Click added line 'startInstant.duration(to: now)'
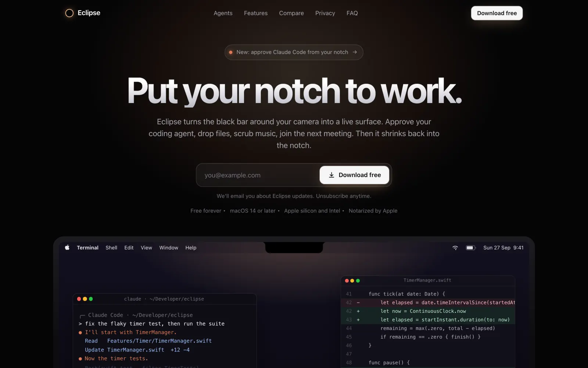Image resolution: width=588 pixels, height=368 pixels. [x=428, y=320]
